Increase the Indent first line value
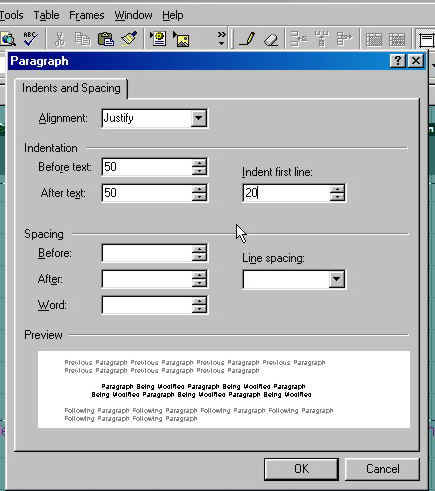 click(337, 189)
